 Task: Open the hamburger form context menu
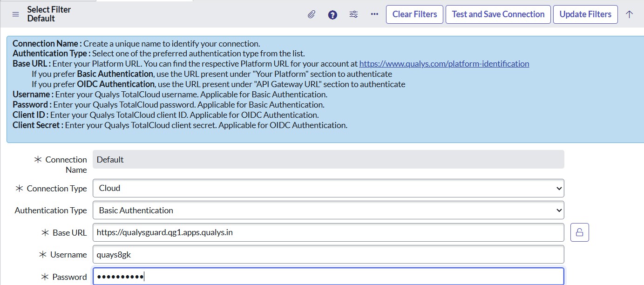16,14
